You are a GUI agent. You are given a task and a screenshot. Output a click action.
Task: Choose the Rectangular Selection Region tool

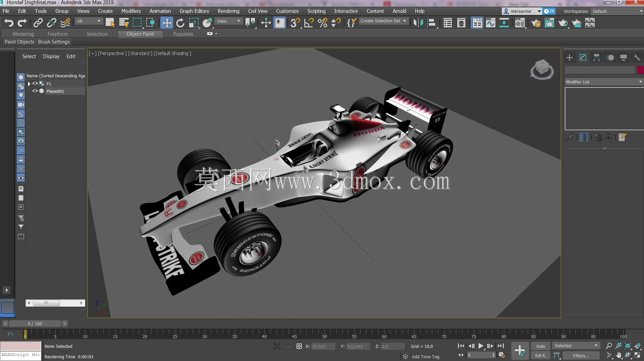137,23
